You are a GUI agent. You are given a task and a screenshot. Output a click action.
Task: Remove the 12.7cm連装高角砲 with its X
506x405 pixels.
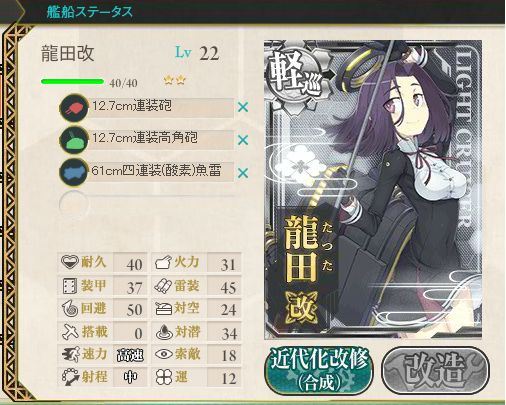(243, 140)
